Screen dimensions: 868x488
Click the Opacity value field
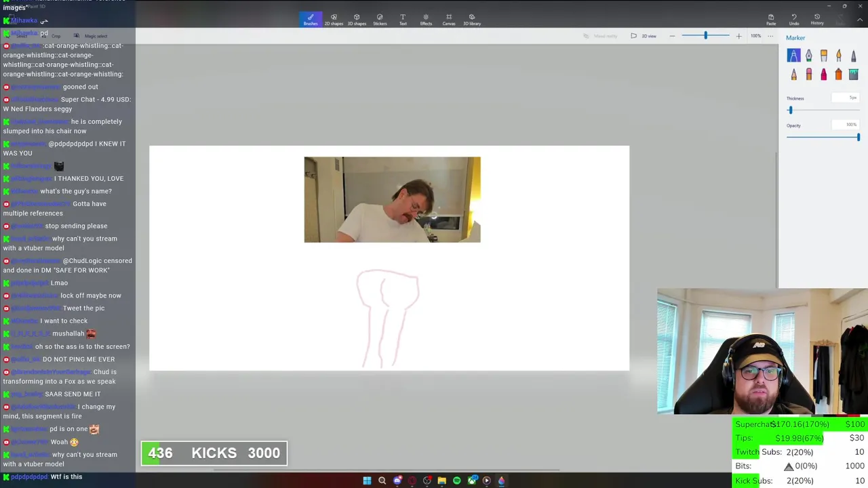pyautogui.click(x=846, y=125)
